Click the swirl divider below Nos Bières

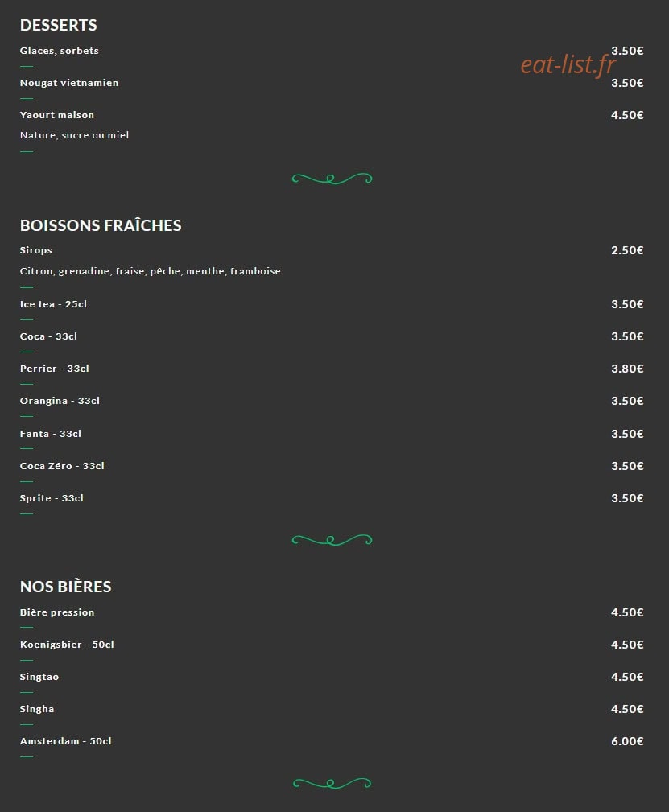[x=332, y=783]
